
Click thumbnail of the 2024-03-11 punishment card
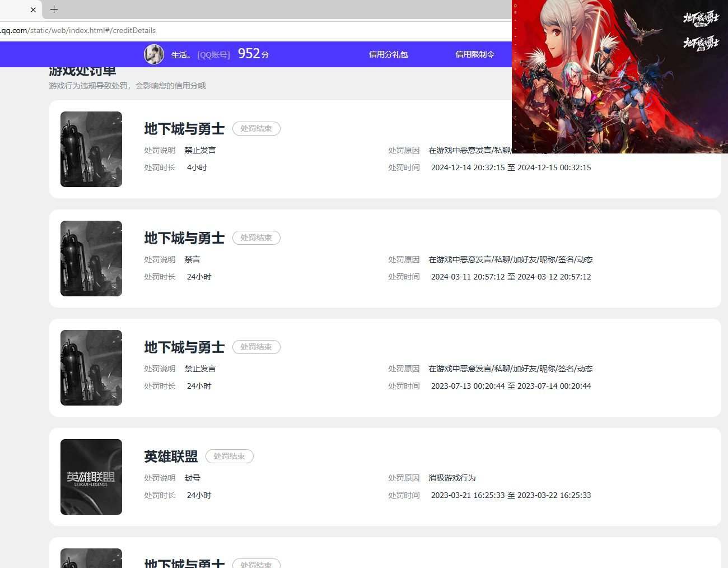click(x=91, y=258)
